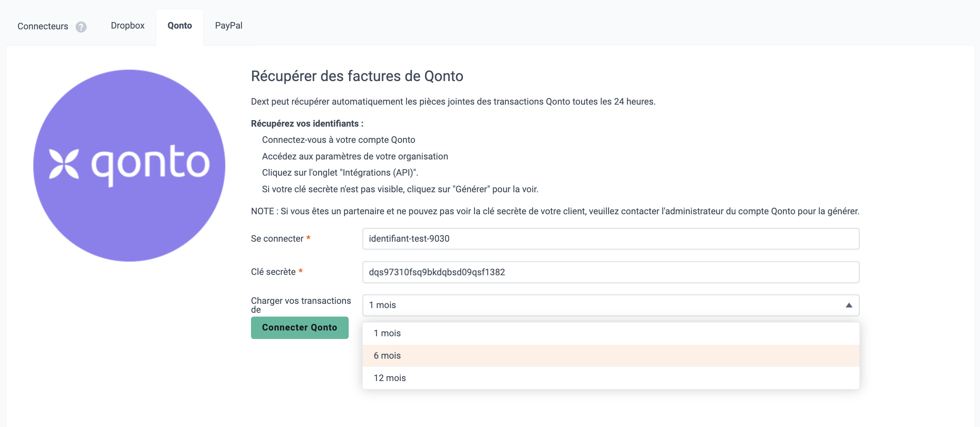
Task: Click the Qonto logo image
Action: pyautogui.click(x=129, y=166)
